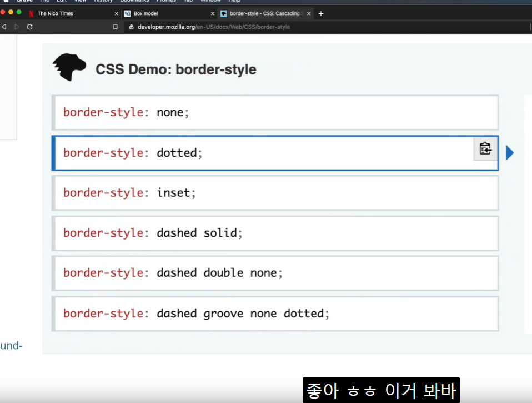Click the CSS Demo: border-style heading
This screenshot has width=532, height=403.
[175, 69]
